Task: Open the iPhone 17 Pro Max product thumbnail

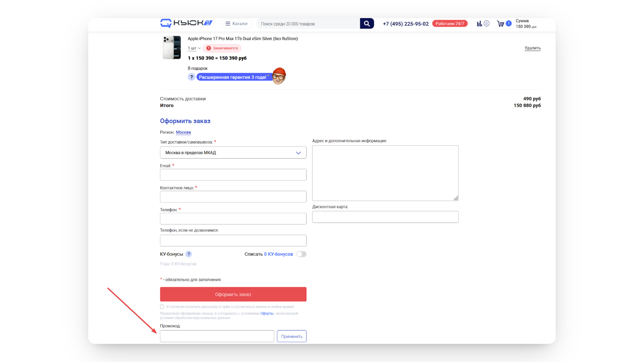Action: (x=172, y=48)
